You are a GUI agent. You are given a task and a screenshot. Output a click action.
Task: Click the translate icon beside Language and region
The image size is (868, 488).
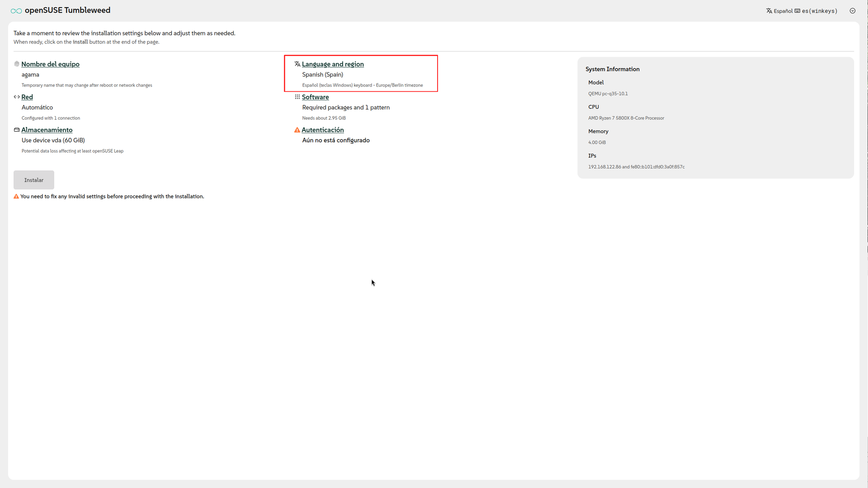tap(297, 64)
